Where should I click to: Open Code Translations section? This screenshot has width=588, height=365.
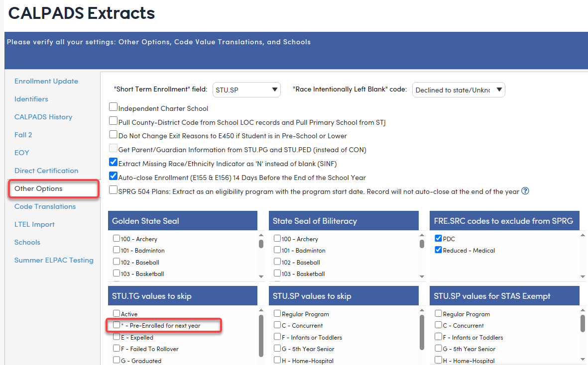click(45, 207)
